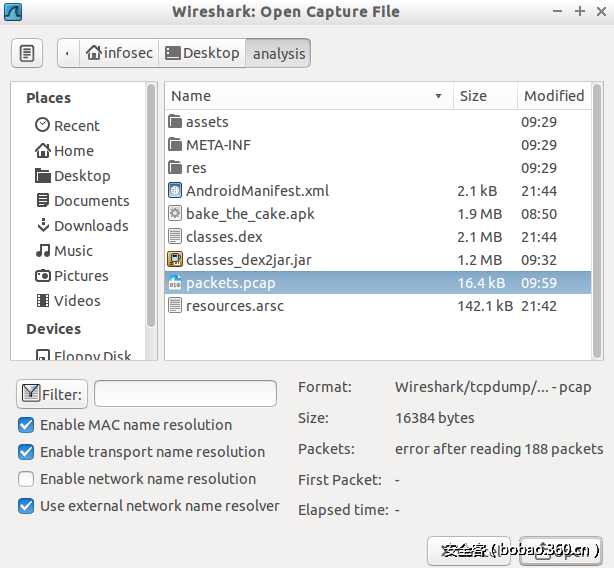Click the path bar back arrow
Screen dimensions: 614x568
click(x=68, y=53)
